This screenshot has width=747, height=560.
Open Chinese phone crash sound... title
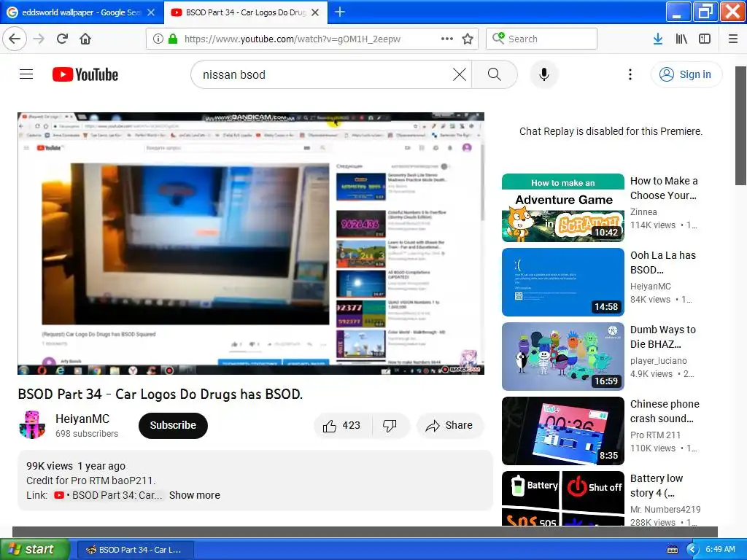665,411
